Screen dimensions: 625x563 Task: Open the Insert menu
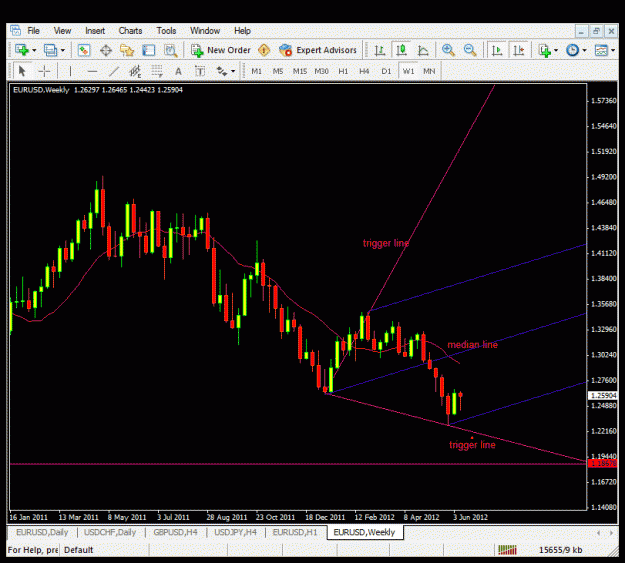94,31
